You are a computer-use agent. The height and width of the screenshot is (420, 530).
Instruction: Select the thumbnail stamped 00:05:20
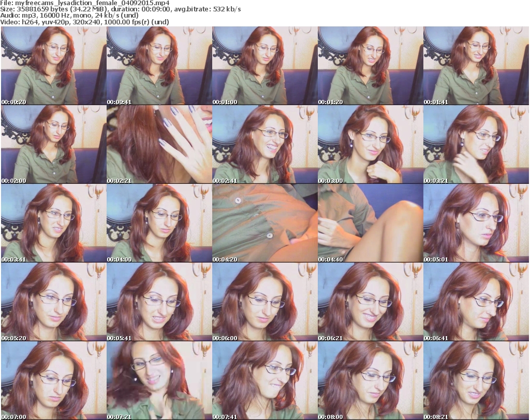53,302
